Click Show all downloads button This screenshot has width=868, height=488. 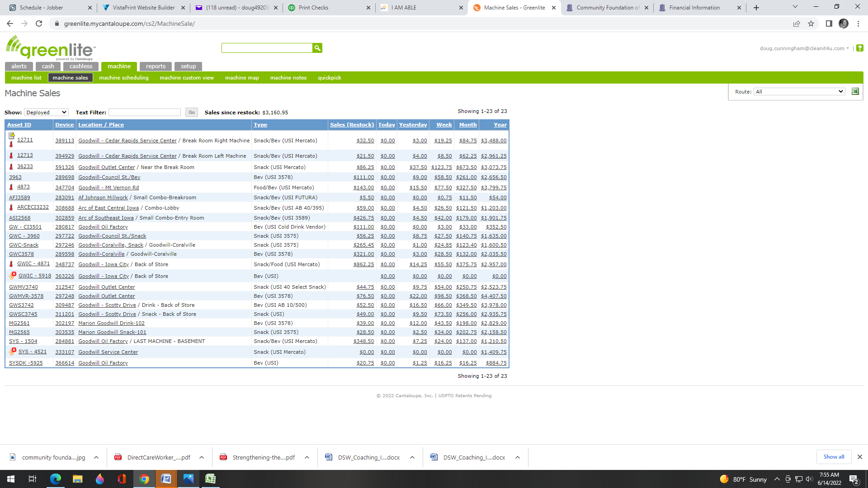834,457
